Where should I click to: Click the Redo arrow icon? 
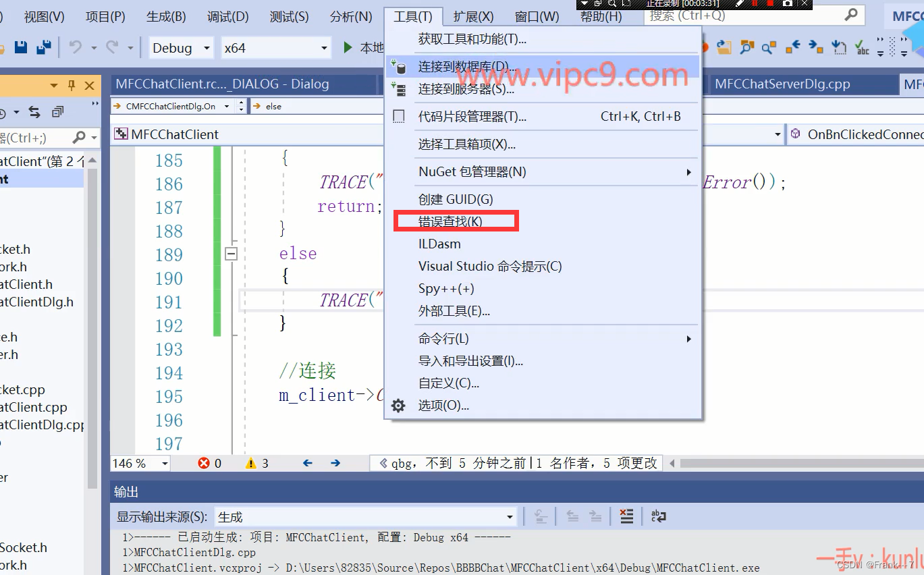point(112,48)
